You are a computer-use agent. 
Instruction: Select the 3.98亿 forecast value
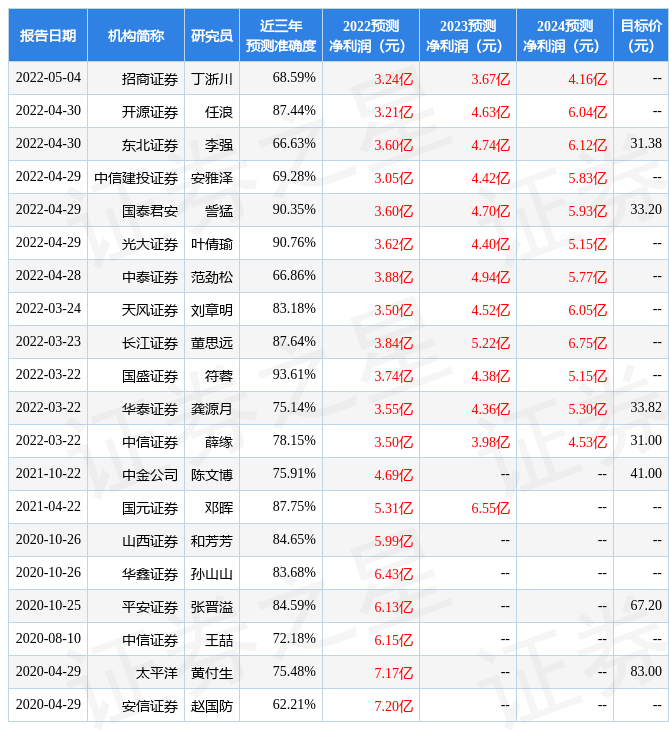click(490, 442)
